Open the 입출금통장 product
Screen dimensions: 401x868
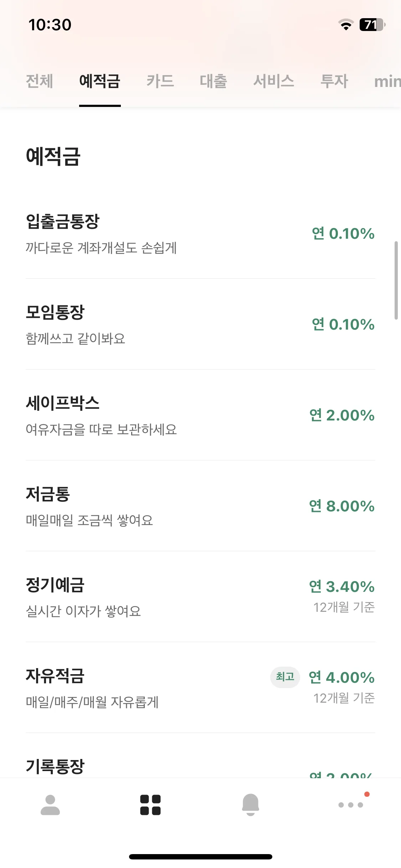pyautogui.click(x=200, y=233)
